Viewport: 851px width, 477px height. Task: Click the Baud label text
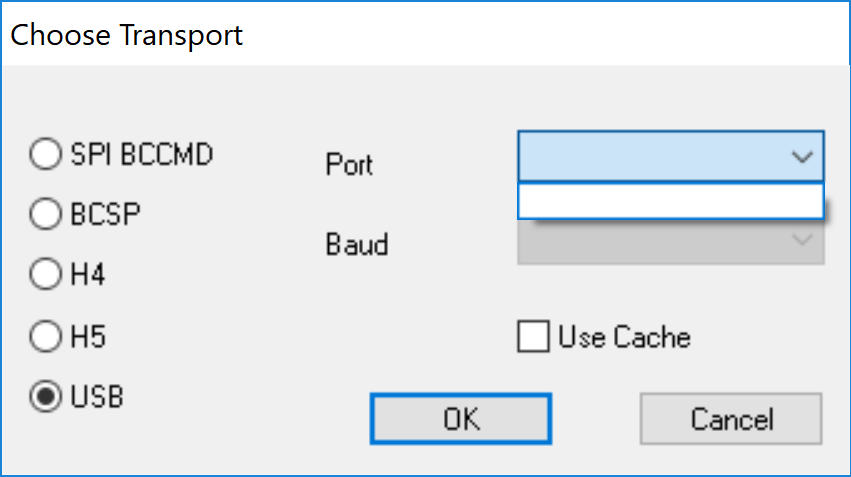pyautogui.click(x=357, y=244)
